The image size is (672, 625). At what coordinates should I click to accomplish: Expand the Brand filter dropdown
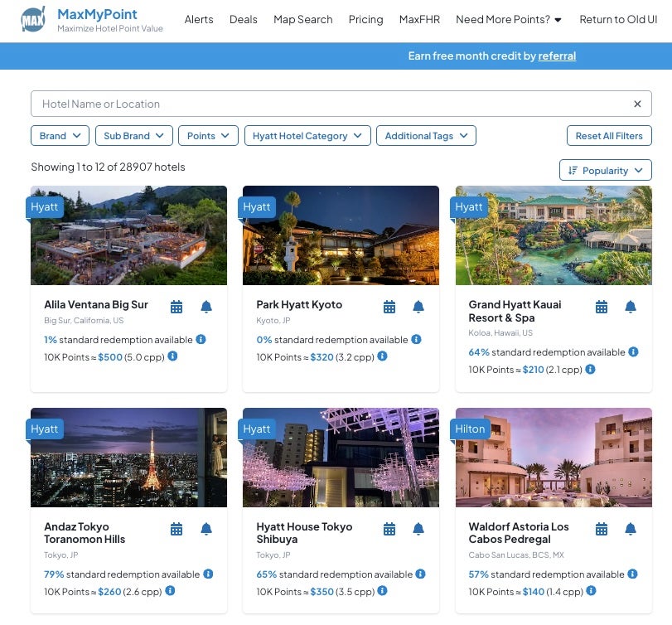coord(60,136)
